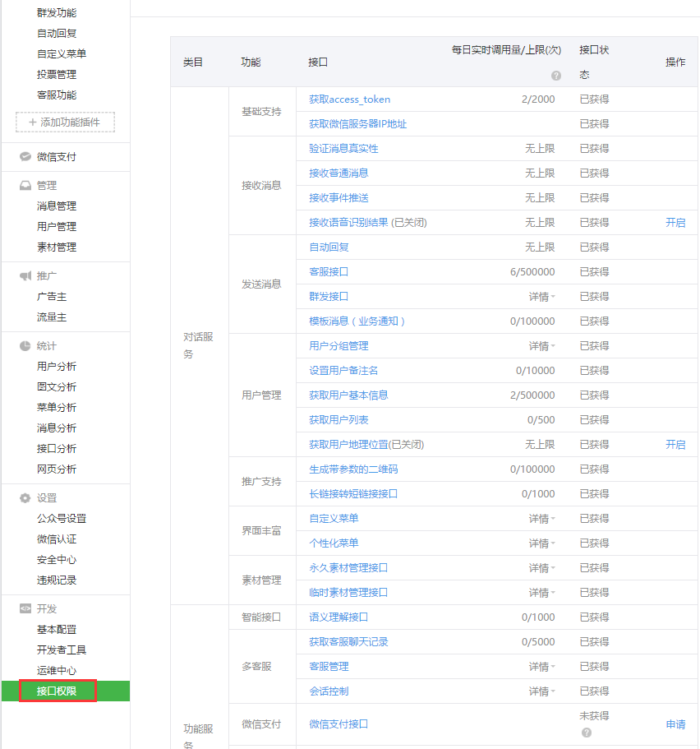This screenshot has height=749, width=700.
Task: Click the 设置 gear icon
Action: (x=25, y=498)
